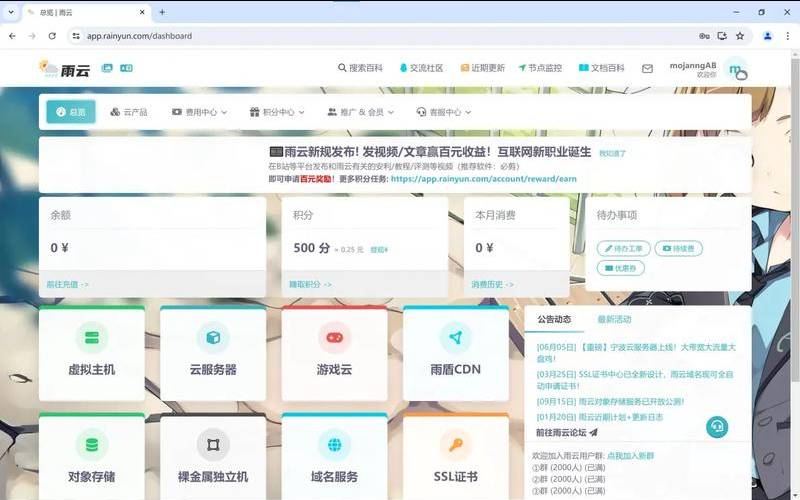
Task: Click the 待办事项 heading text
Action: (617, 215)
